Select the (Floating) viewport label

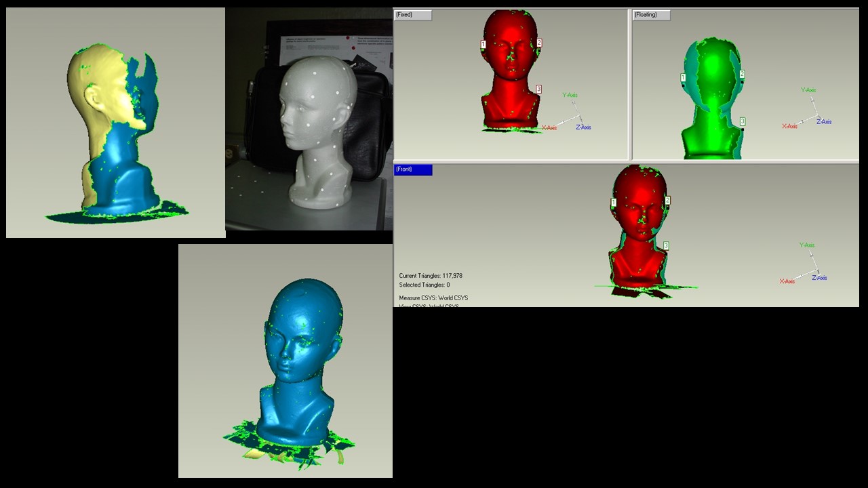pos(652,15)
